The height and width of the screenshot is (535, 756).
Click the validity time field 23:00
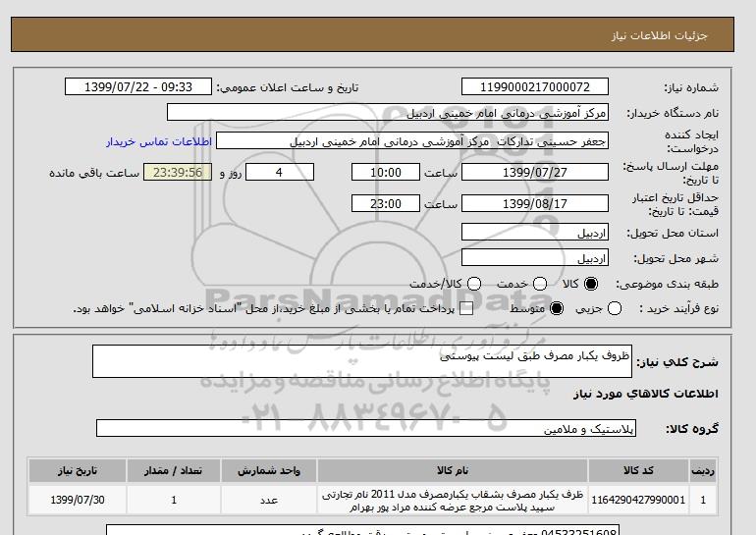pos(386,203)
